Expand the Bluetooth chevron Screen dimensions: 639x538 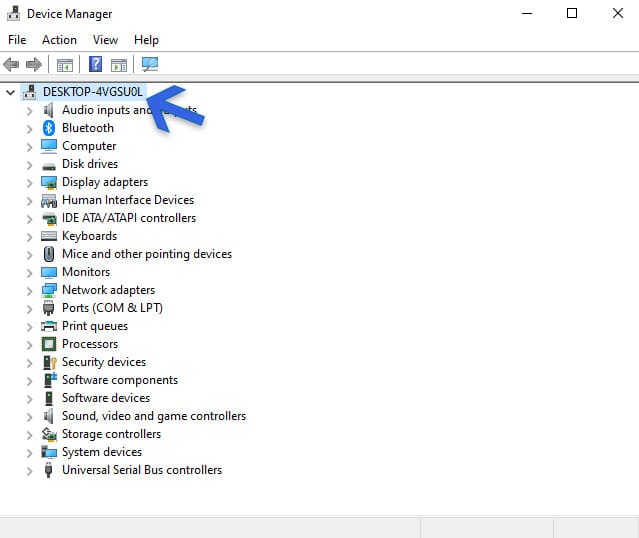tap(29, 129)
